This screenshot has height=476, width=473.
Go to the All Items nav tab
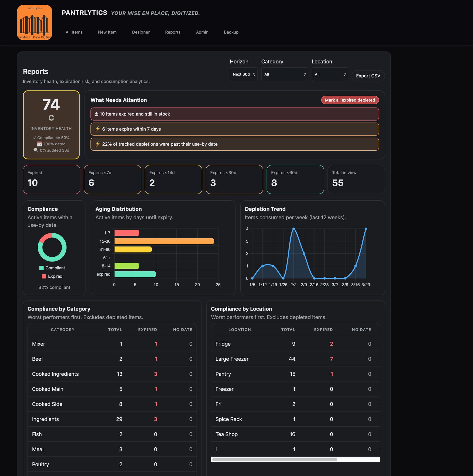tap(74, 32)
